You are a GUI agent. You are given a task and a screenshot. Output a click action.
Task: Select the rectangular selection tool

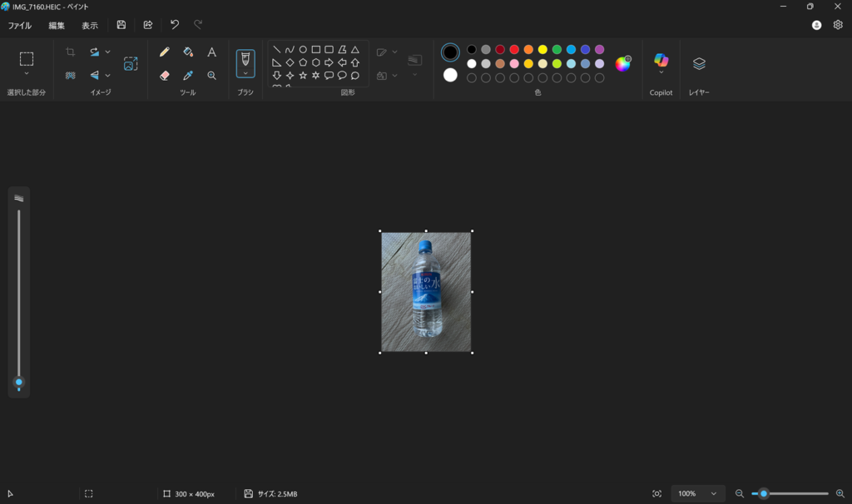27,59
